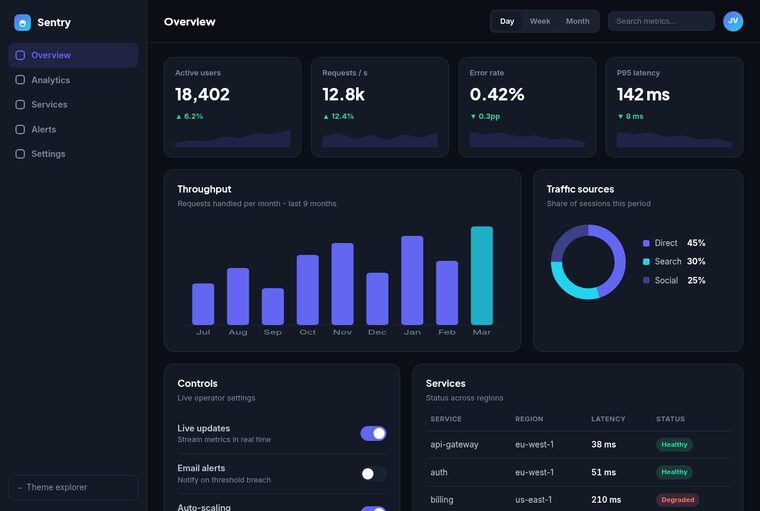Click the Direct legend color swatch

coord(646,243)
